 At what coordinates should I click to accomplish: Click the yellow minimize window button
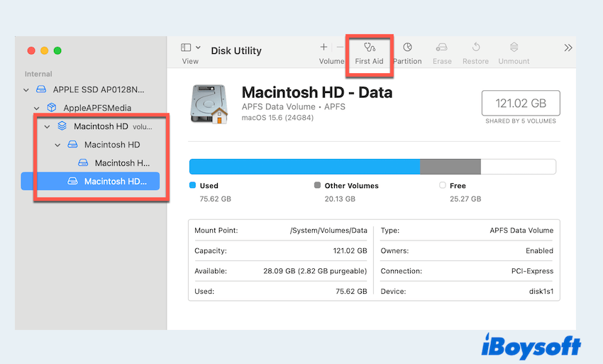point(44,51)
